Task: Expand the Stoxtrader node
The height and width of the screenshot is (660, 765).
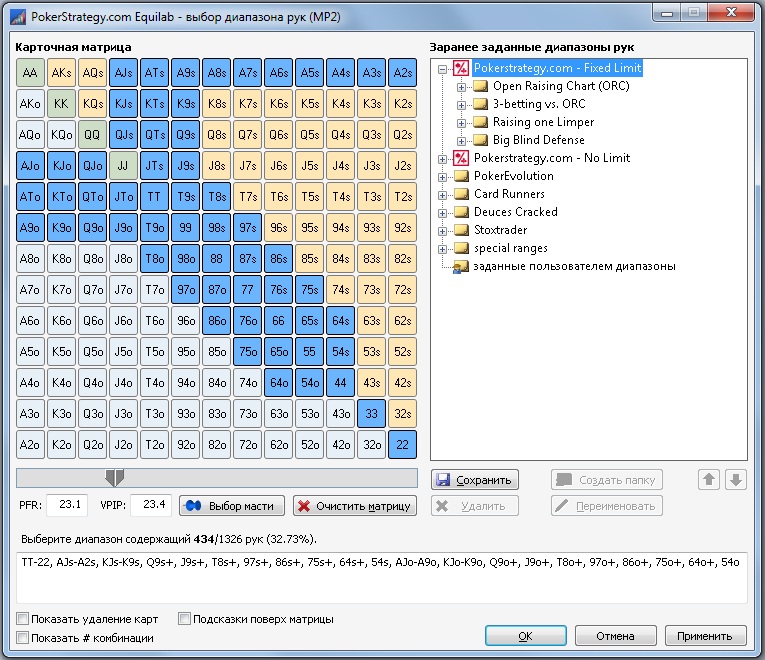Action: (442, 232)
